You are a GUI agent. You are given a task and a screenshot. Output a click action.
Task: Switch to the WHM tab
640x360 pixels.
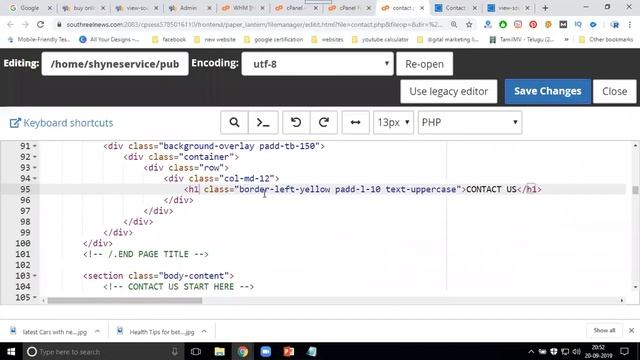[x=243, y=8]
